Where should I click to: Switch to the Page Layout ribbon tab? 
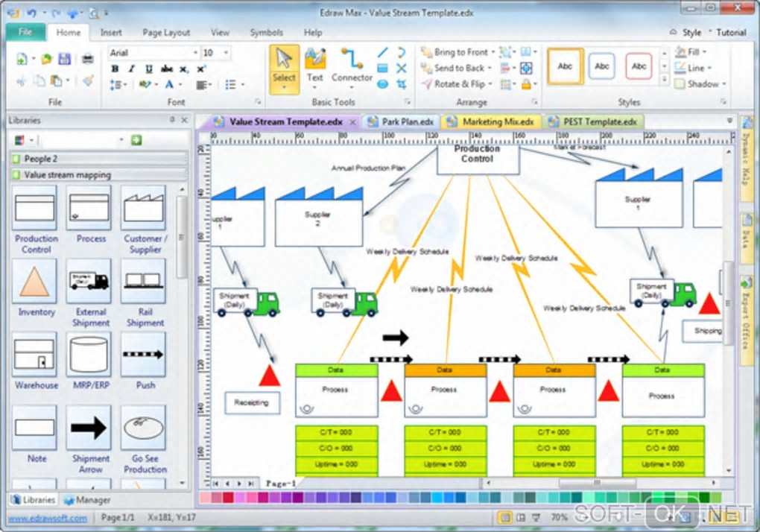point(165,33)
